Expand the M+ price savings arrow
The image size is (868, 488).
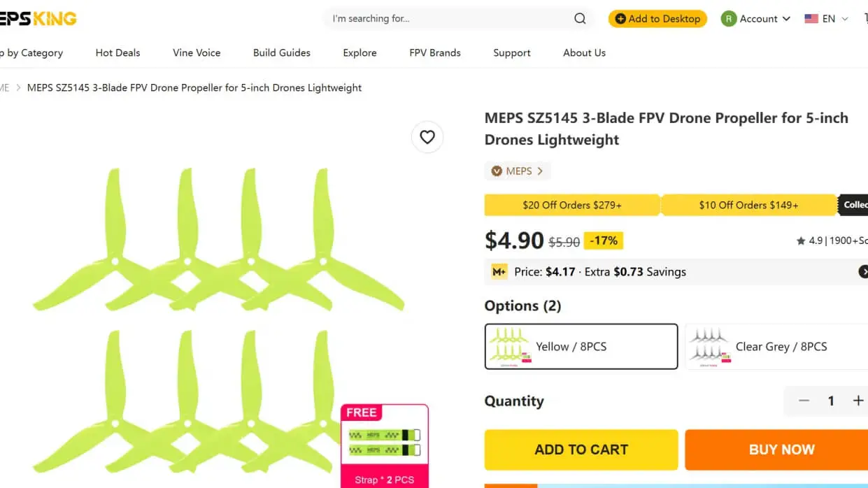tap(864, 272)
